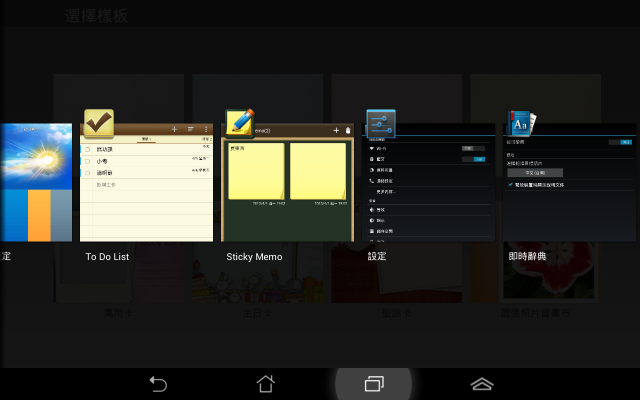Open the 即時辭典 recent app thumbnail
The width and height of the screenshot is (640, 400).
(569, 182)
